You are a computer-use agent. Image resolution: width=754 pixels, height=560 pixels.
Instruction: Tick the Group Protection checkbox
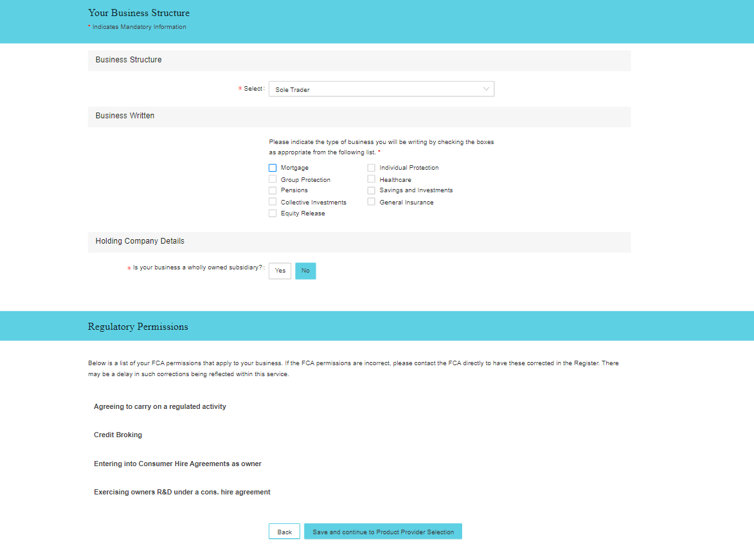(x=273, y=179)
